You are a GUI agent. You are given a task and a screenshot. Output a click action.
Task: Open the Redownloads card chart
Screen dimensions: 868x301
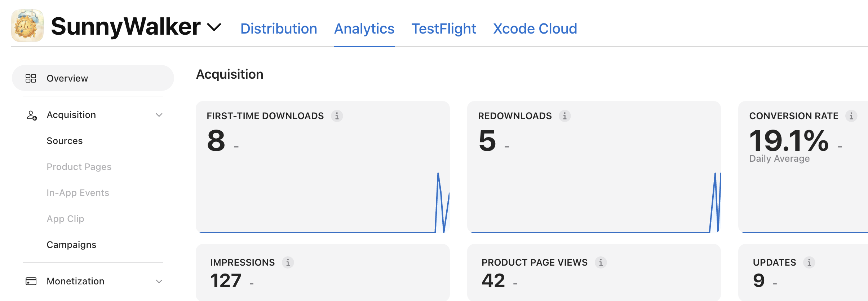click(594, 202)
